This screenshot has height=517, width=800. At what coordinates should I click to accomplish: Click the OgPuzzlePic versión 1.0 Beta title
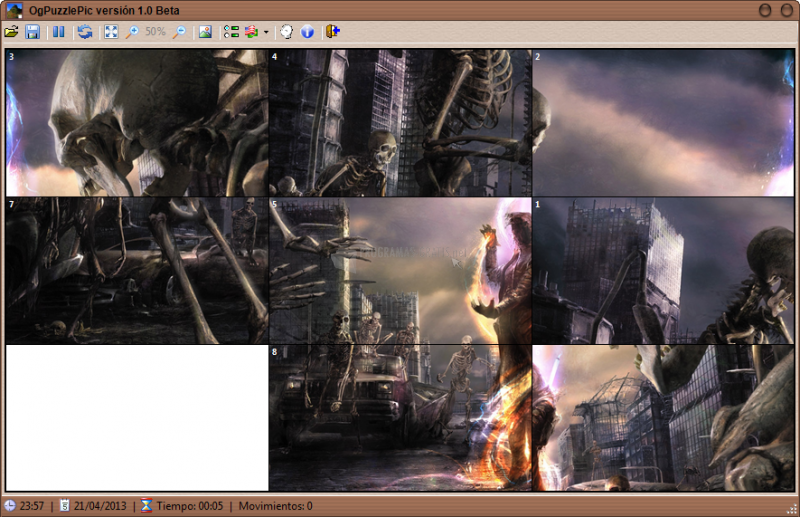point(104,10)
